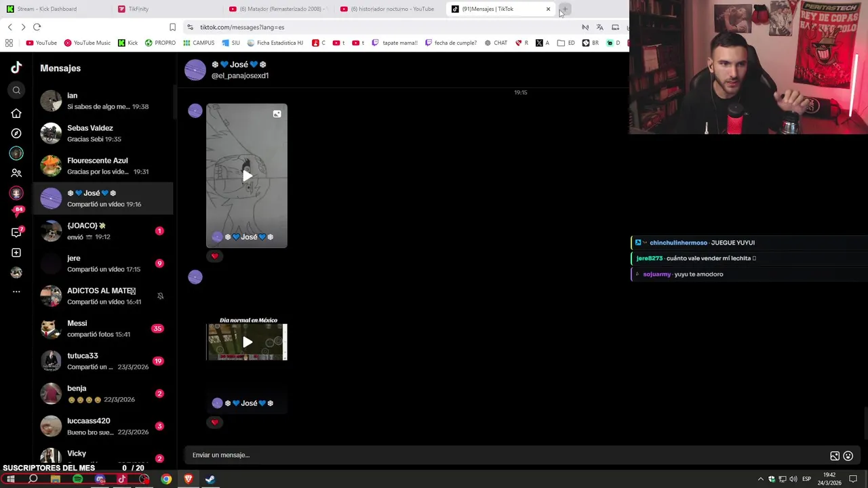Open the messages inbox icon in sidebar
The width and height of the screenshot is (868, 488).
[16, 232]
